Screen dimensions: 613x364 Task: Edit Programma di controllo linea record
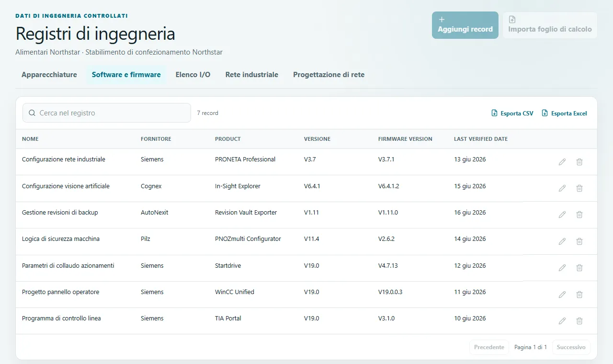(x=562, y=321)
